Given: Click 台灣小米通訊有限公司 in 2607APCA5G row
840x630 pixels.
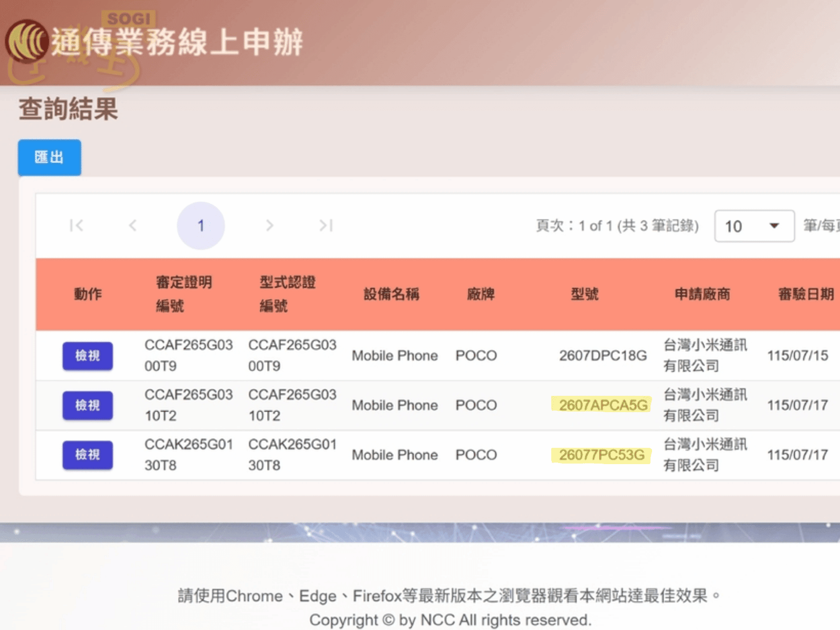Looking at the screenshot, I should (705, 405).
